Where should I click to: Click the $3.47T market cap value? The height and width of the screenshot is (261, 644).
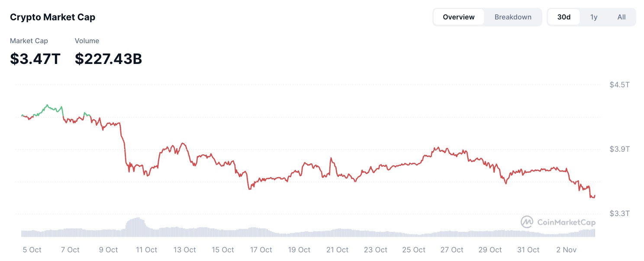pyautogui.click(x=35, y=59)
